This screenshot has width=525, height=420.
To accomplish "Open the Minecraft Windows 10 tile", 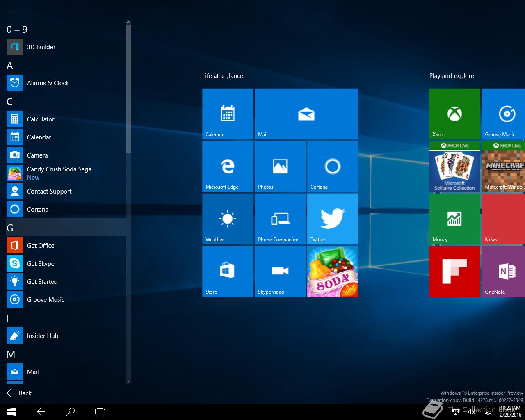I will 503,167.
